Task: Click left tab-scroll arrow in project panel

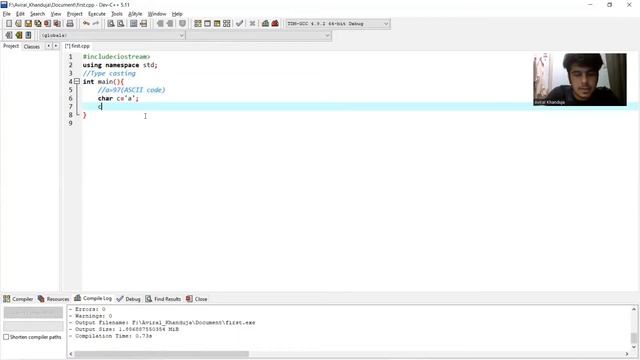Action: [x=48, y=46]
